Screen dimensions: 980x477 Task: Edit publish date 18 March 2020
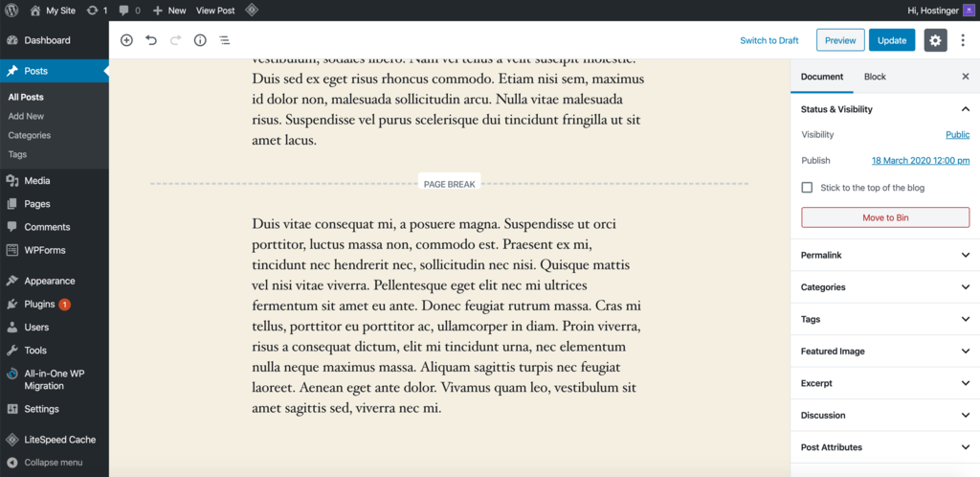pos(921,161)
